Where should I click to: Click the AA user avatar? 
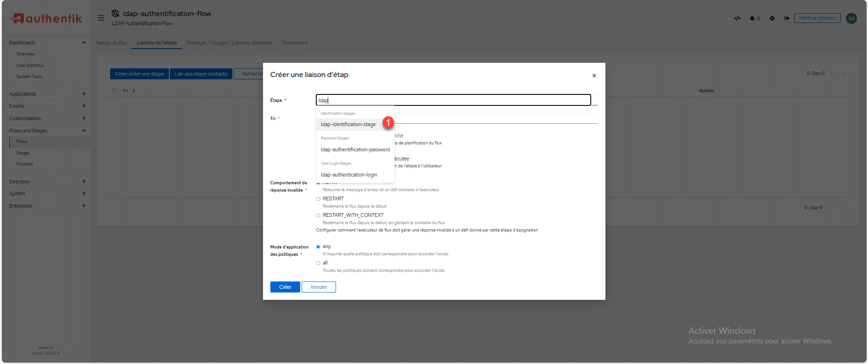[x=851, y=18]
